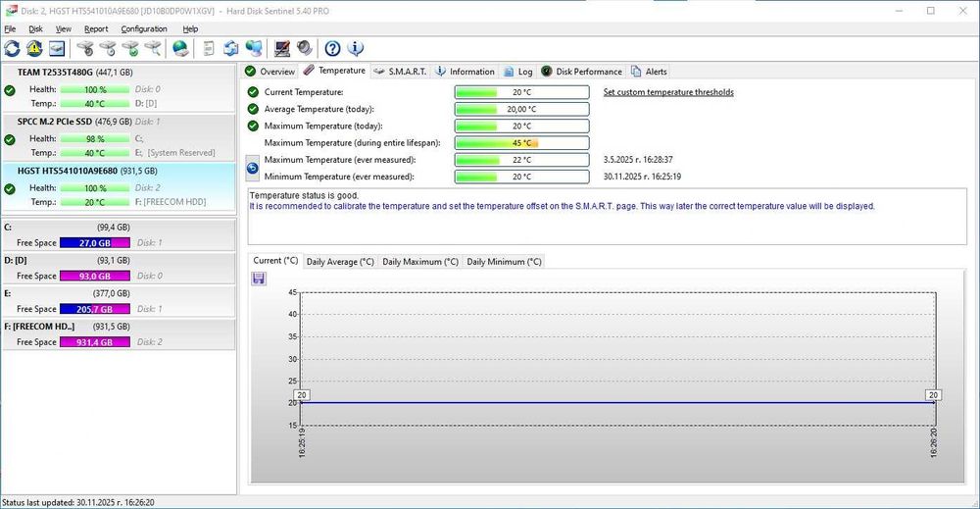Click E: drive free space bar 205,7 GB

tap(95, 309)
